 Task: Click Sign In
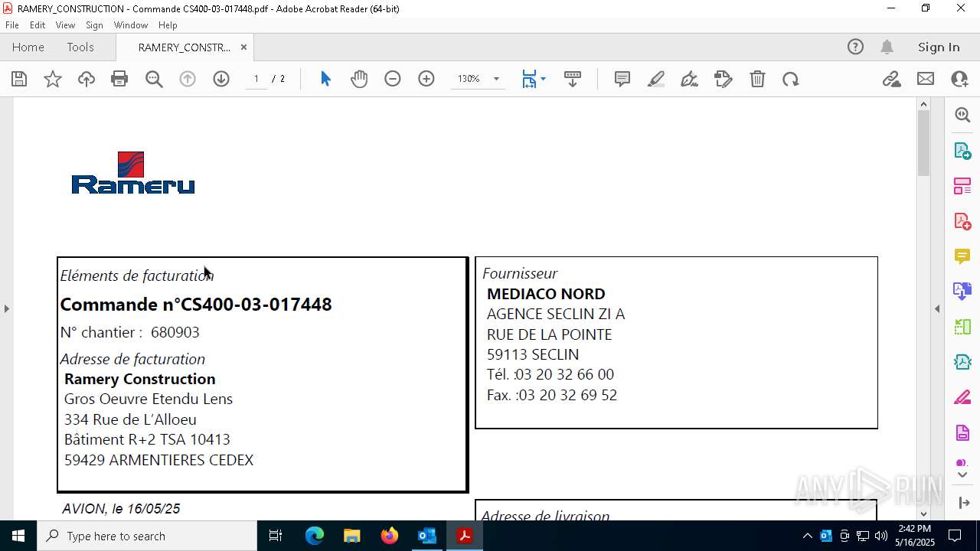point(939,47)
